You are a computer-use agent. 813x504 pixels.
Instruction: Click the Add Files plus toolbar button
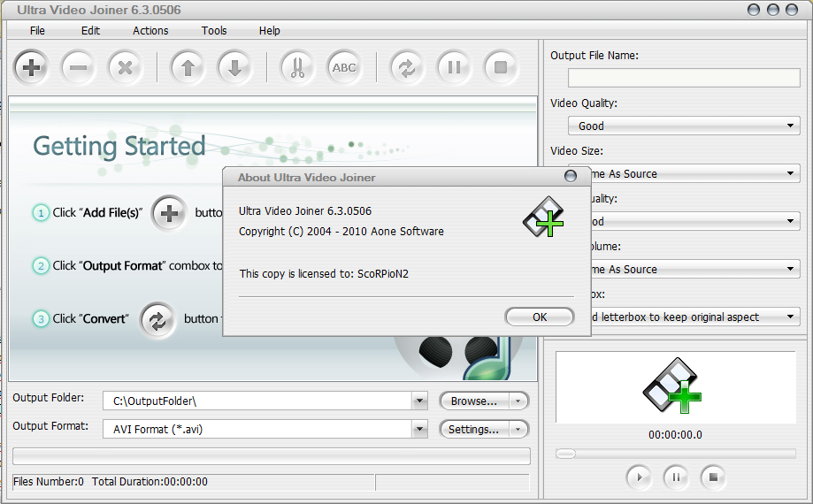click(x=31, y=67)
